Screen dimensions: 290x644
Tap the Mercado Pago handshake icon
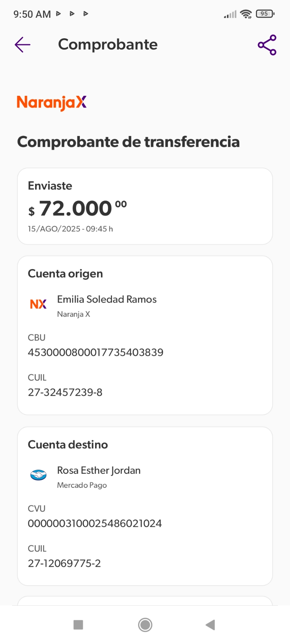coord(38,475)
